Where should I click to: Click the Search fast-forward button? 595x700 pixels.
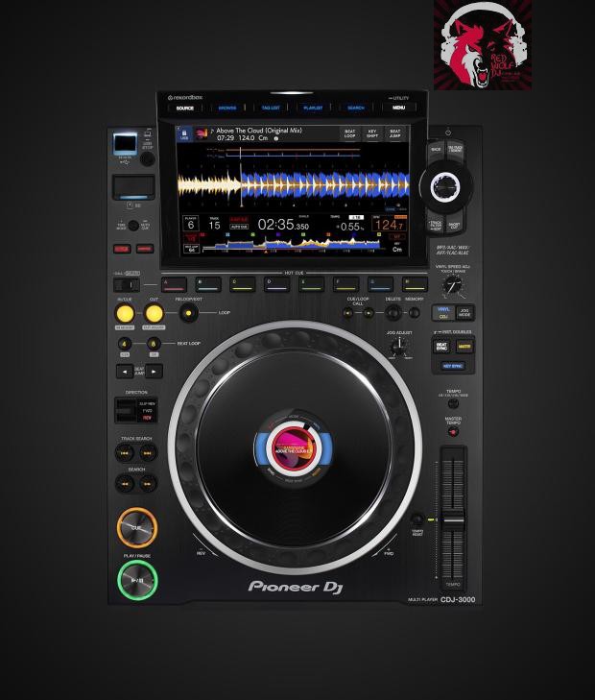[x=148, y=484]
